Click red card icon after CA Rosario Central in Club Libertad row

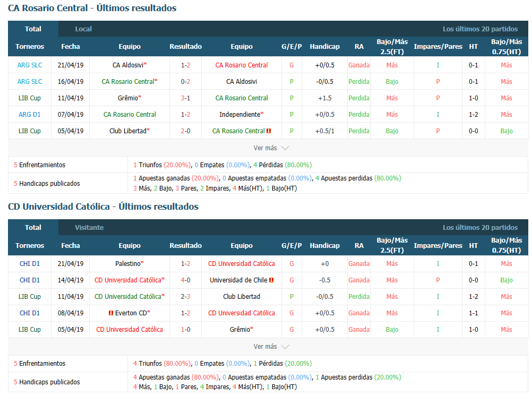[269, 131]
